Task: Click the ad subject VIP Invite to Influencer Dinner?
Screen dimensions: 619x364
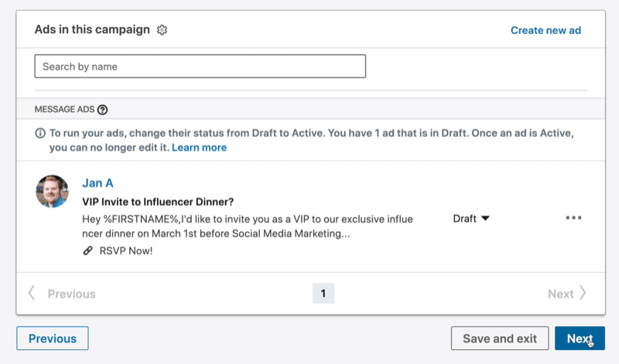Action: point(158,202)
